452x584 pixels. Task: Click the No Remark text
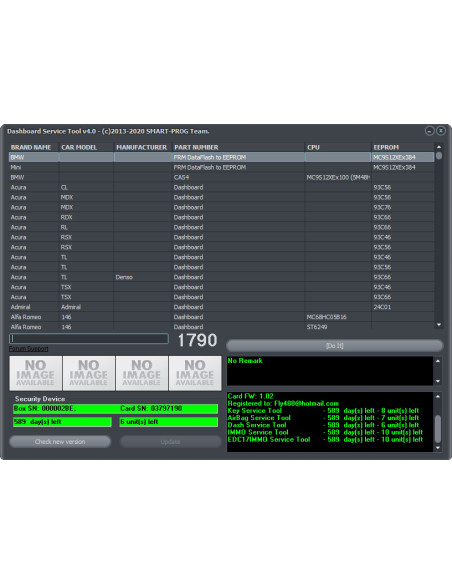(x=245, y=361)
